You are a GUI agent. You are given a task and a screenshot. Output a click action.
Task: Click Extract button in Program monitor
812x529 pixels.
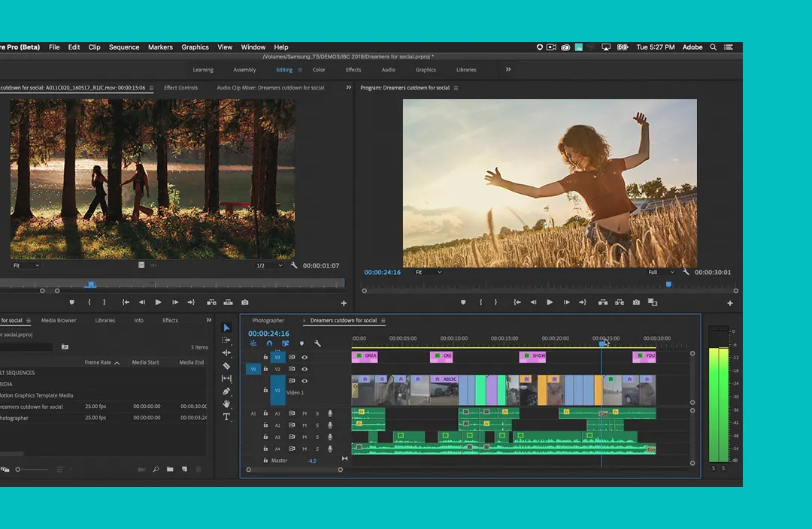tap(620, 302)
